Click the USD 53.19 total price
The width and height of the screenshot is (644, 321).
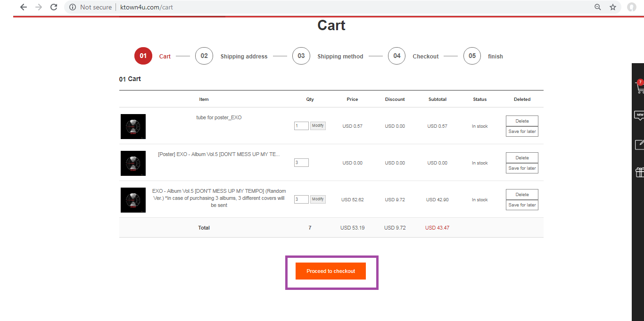(352, 228)
